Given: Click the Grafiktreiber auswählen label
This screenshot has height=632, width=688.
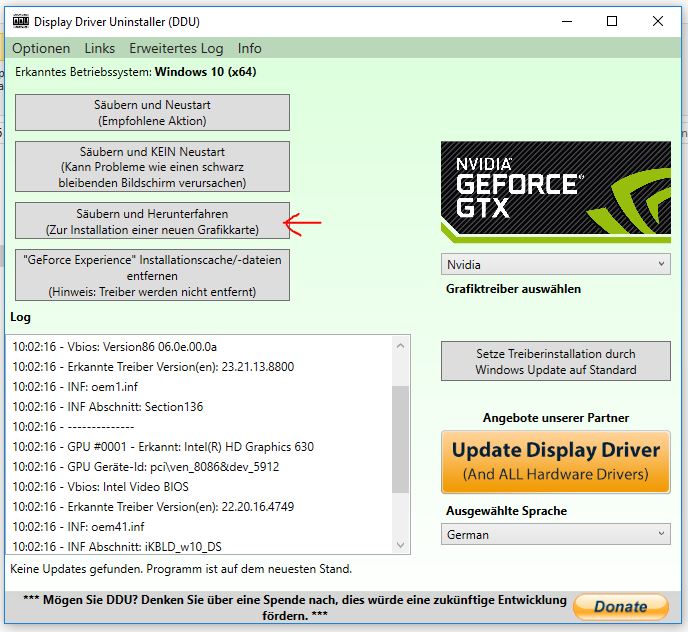Looking at the screenshot, I should tap(513, 289).
